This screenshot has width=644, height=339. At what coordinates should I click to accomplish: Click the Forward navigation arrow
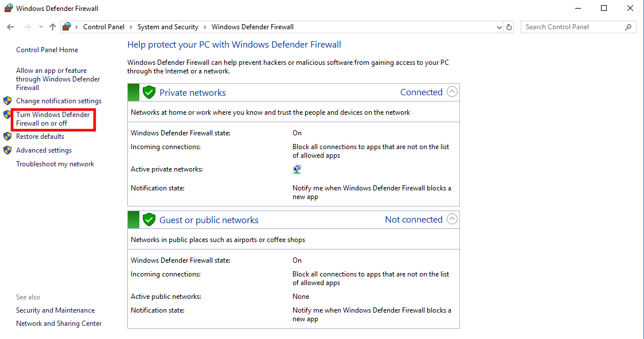[x=27, y=27]
